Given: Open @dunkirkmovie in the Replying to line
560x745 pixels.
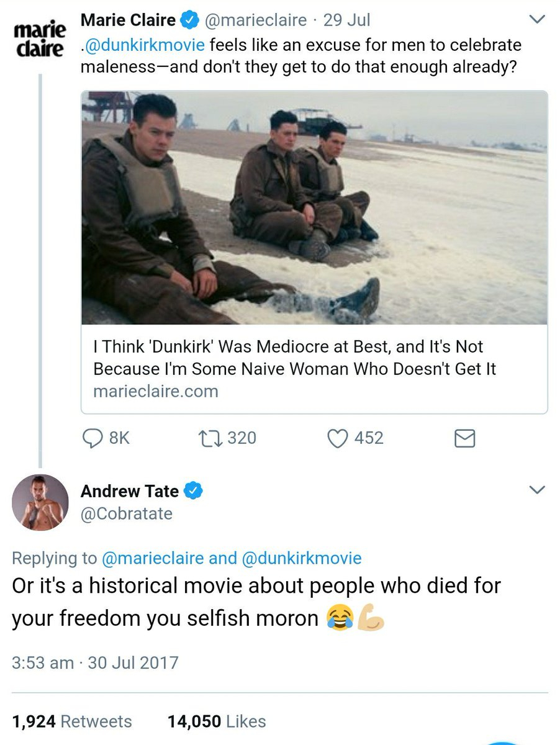Looking at the screenshot, I should (300, 558).
